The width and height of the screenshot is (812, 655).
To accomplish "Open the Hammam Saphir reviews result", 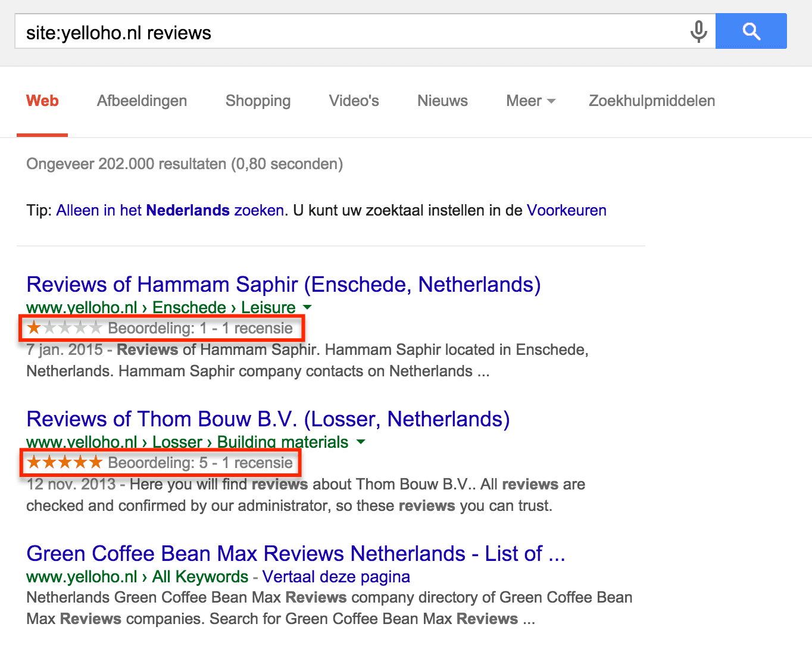I will point(283,285).
